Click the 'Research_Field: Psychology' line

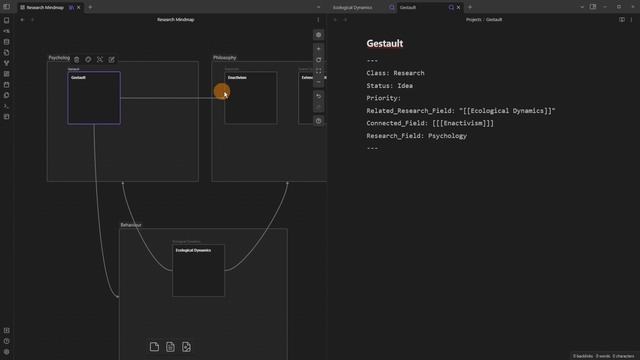tap(416, 136)
